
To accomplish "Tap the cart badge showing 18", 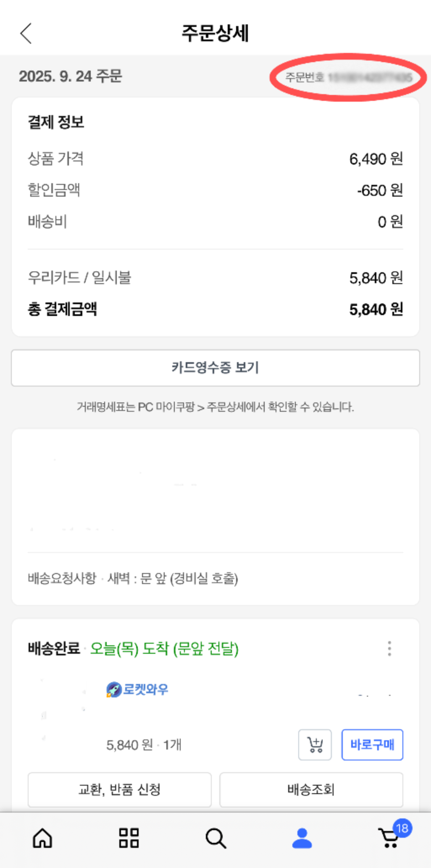I will point(402,828).
